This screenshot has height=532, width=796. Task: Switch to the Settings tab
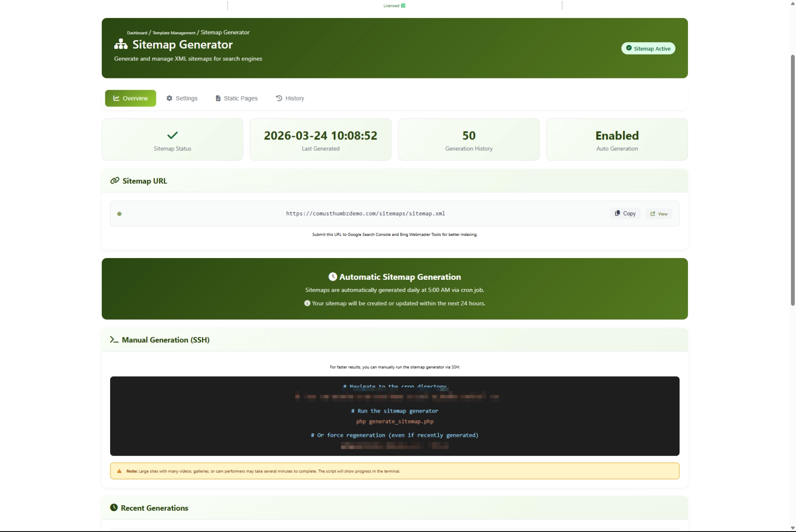[x=182, y=98]
